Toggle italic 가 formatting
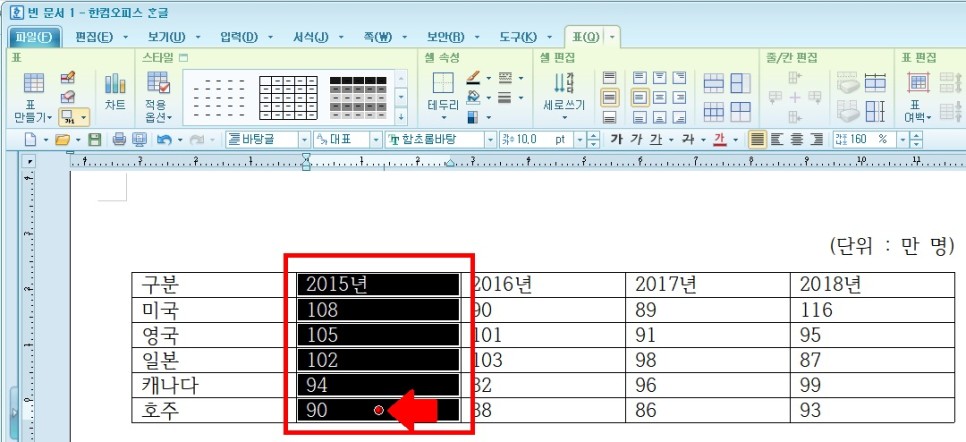This screenshot has height=442, width=966. coord(636,140)
